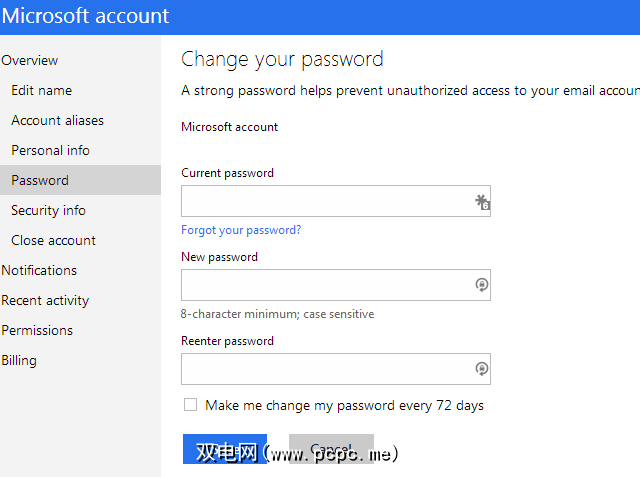Click the password manager icon in Current password field
640x477 pixels.
click(482, 202)
